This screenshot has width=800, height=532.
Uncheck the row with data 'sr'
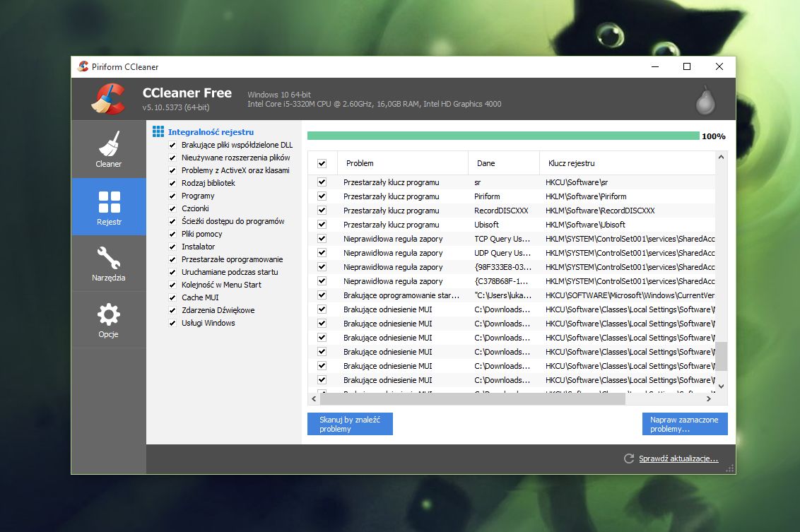coord(322,182)
